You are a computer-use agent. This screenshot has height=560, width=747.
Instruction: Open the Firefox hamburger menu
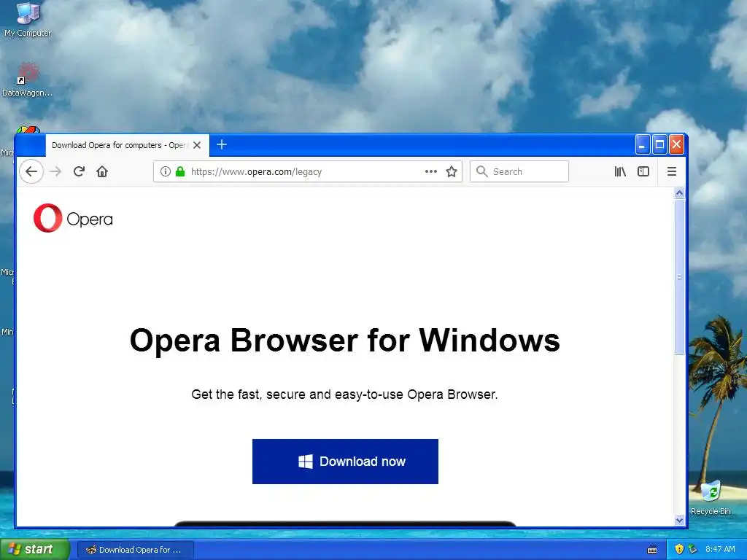click(672, 171)
